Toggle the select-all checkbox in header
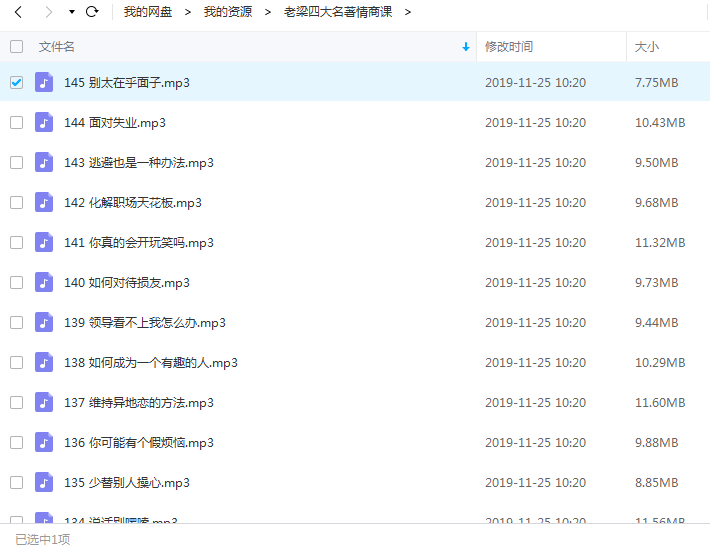This screenshot has height=551, width=710. click(16, 46)
